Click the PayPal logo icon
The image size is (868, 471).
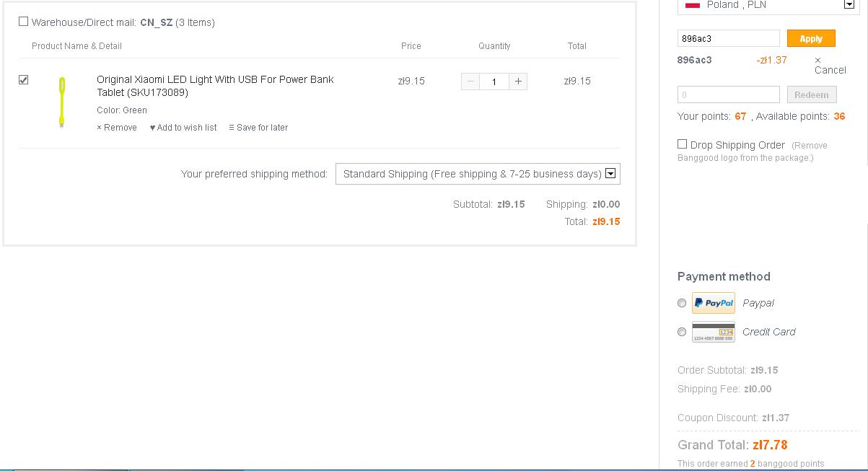click(x=713, y=303)
